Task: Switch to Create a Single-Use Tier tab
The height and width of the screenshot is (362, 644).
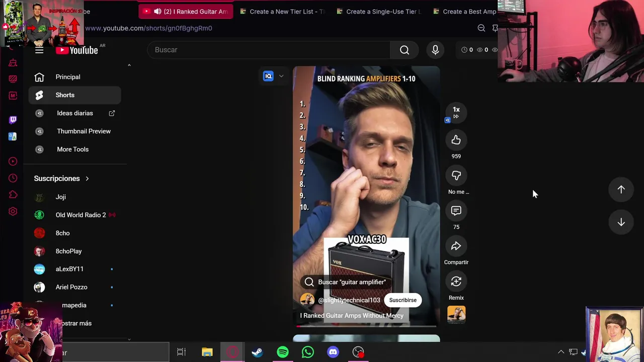Action: pyautogui.click(x=378, y=12)
